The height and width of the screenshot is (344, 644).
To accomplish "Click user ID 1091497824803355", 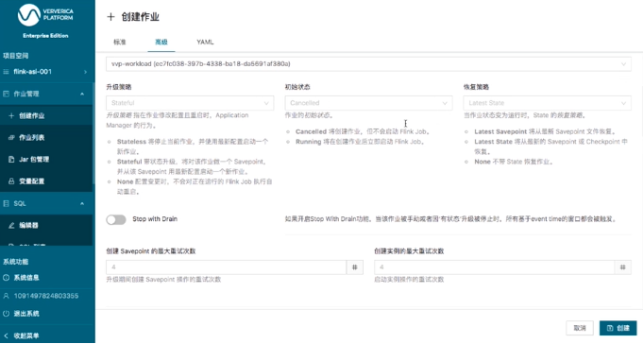I will (46, 296).
